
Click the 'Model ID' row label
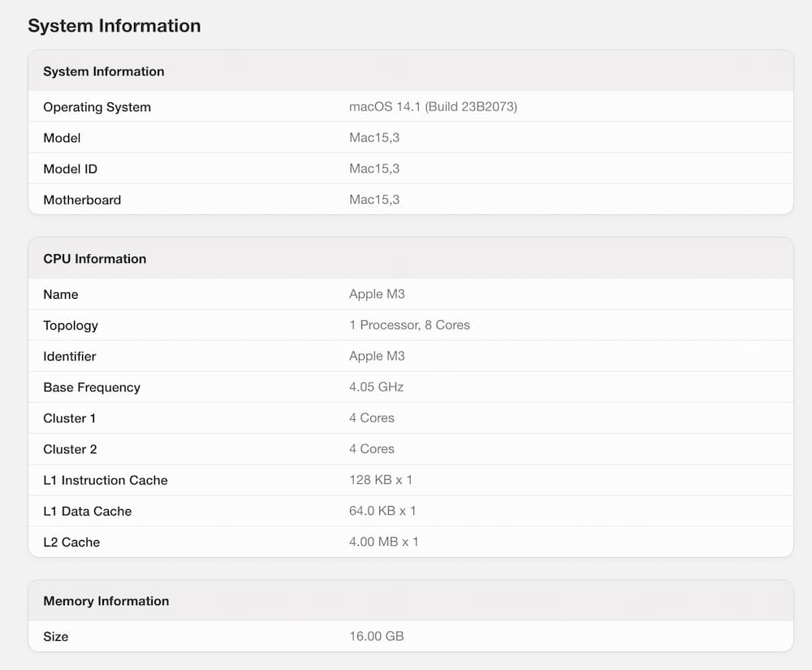70,169
